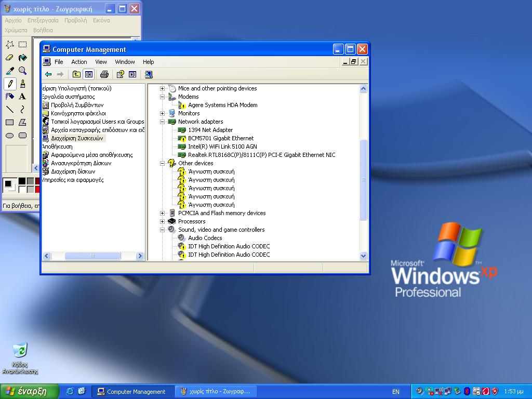This screenshot has height=399, width=532.
Task: Switch to Computer Management taskbar button
Action: (x=132, y=392)
